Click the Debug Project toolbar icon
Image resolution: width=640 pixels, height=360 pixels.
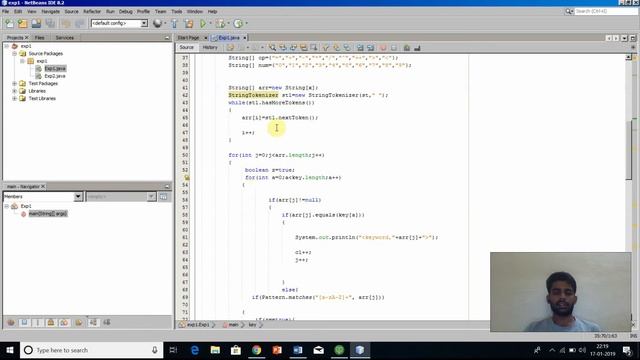220,23
